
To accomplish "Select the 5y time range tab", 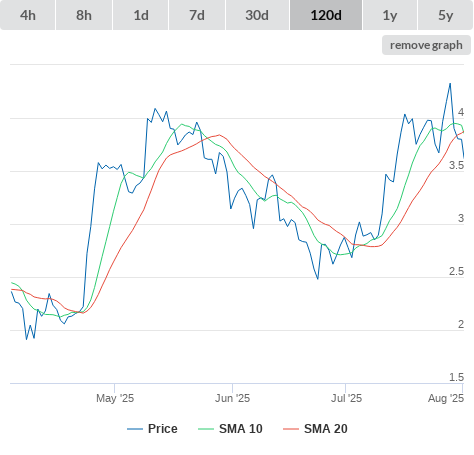I will click(x=446, y=15).
